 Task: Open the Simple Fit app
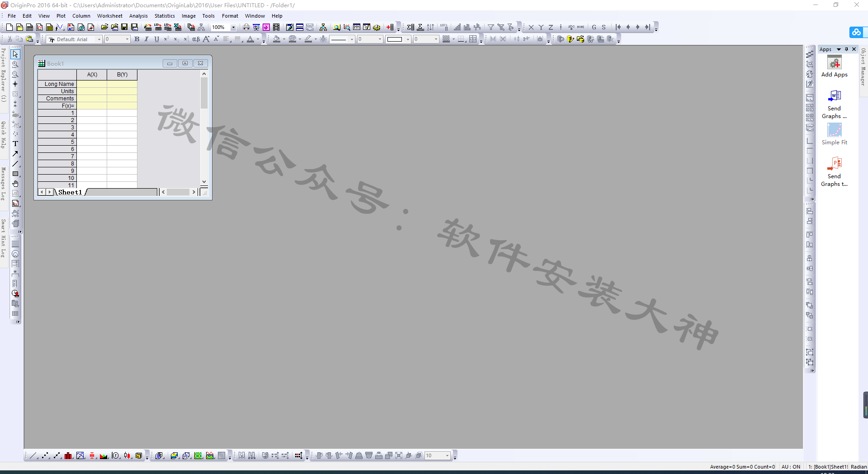(x=834, y=134)
